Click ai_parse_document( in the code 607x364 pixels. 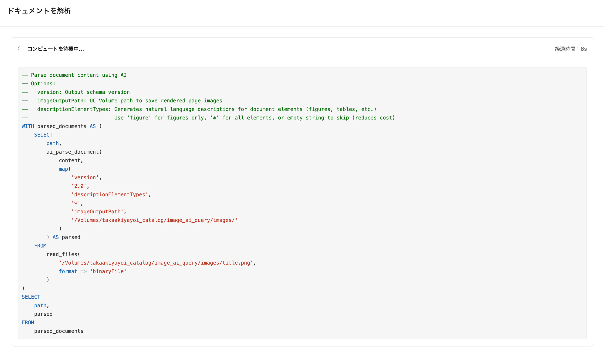[74, 152]
